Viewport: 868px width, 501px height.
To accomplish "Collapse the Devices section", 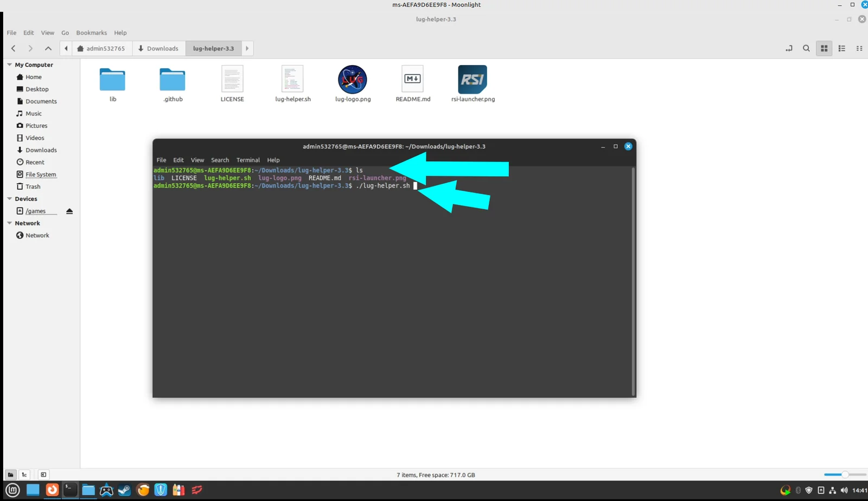I will [9, 198].
